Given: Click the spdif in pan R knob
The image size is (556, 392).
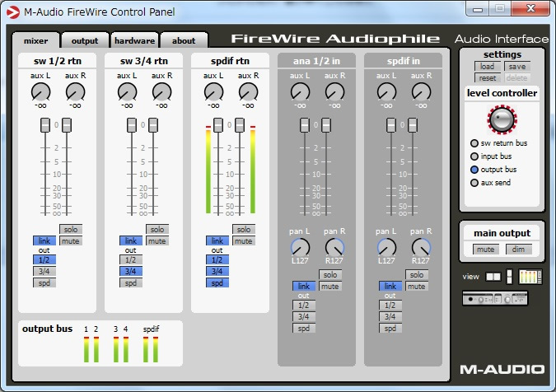Looking at the screenshot, I should (x=421, y=247).
